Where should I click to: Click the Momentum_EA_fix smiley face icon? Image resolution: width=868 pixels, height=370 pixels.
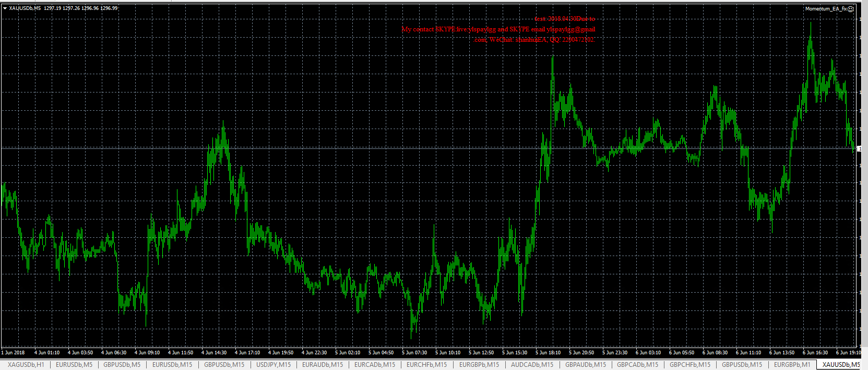click(x=851, y=9)
